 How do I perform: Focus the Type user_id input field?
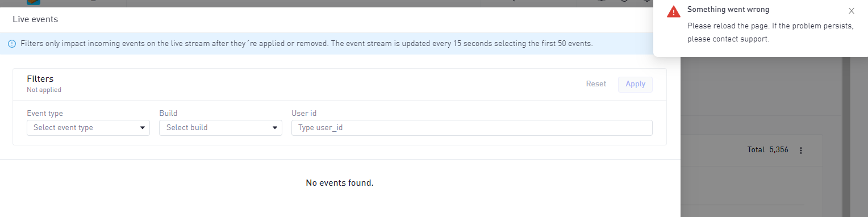coord(471,128)
